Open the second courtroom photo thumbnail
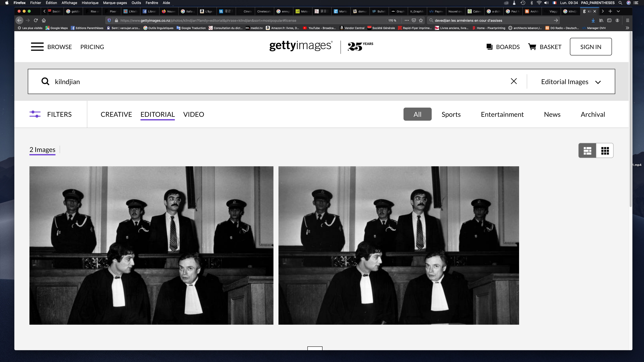This screenshot has width=644, height=362. tap(398, 245)
